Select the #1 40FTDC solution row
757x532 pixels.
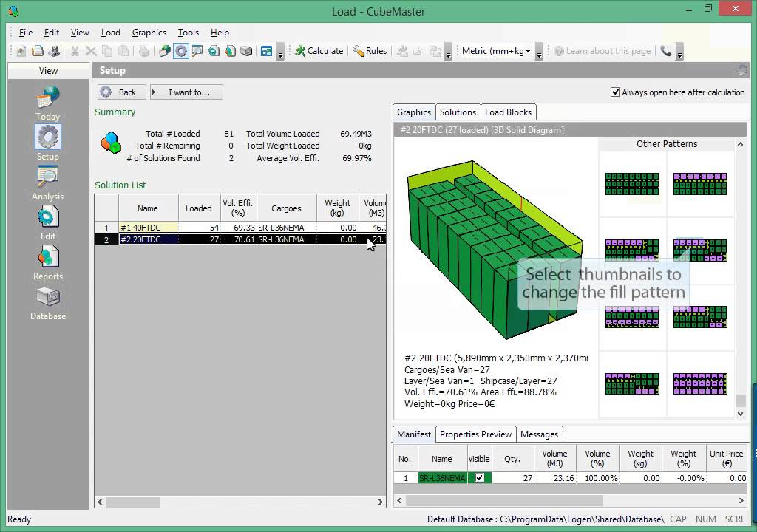pyautogui.click(x=240, y=228)
